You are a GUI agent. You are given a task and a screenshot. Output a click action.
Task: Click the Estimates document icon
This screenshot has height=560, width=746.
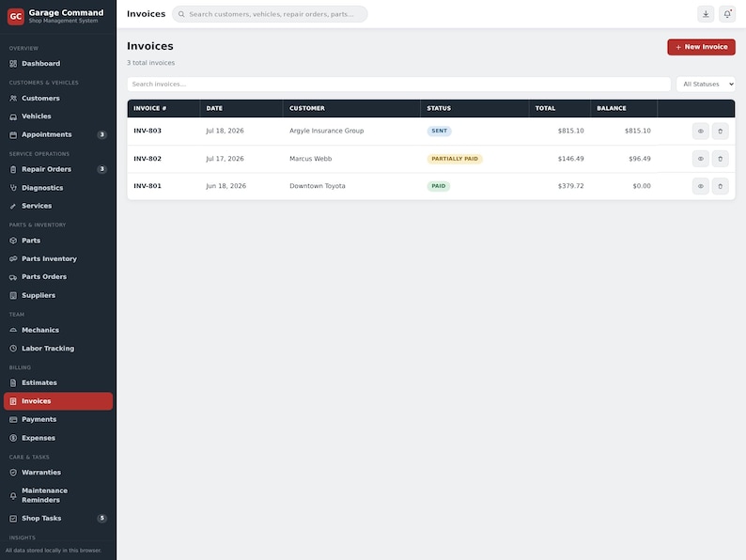[x=13, y=383]
